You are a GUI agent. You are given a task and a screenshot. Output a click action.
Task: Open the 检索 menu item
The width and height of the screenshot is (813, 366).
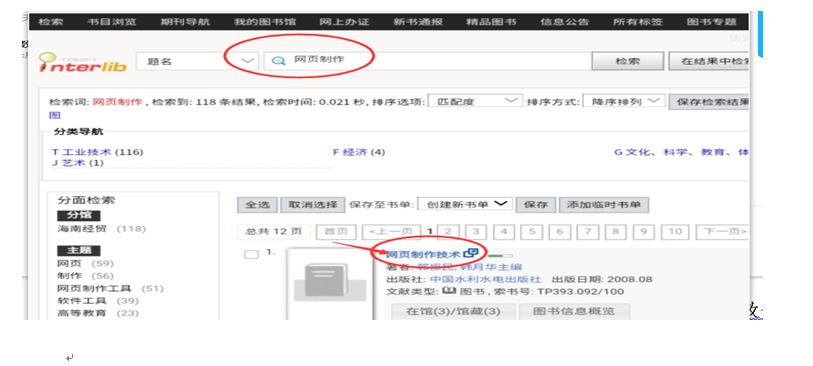[51, 22]
